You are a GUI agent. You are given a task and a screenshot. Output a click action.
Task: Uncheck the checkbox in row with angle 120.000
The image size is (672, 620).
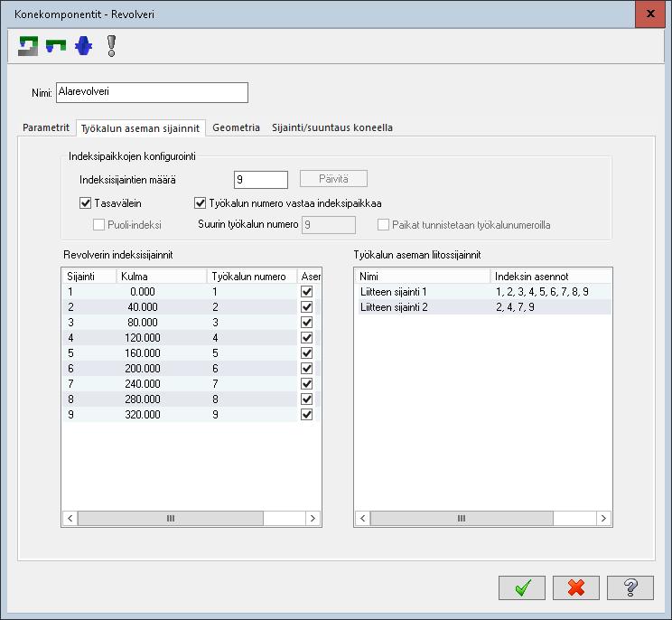coord(306,338)
